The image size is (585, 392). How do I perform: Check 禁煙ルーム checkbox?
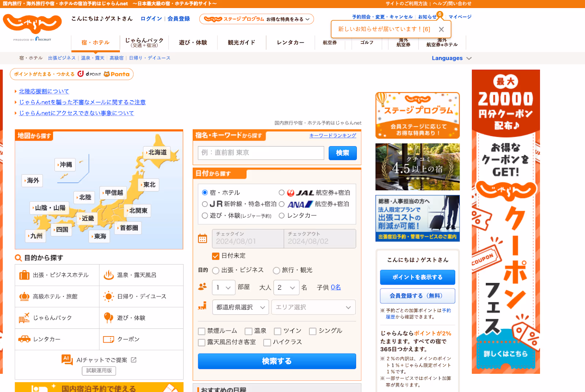click(x=201, y=331)
